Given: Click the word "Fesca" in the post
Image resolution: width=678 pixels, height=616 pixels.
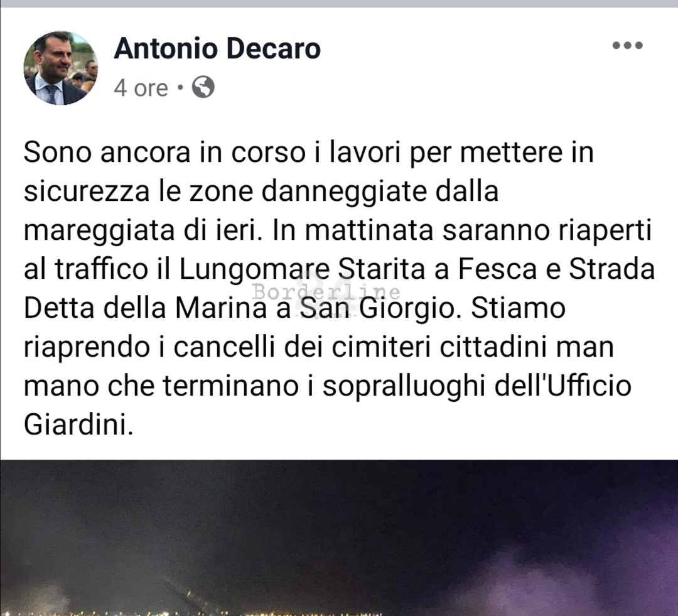Looking at the screenshot, I should (495, 269).
